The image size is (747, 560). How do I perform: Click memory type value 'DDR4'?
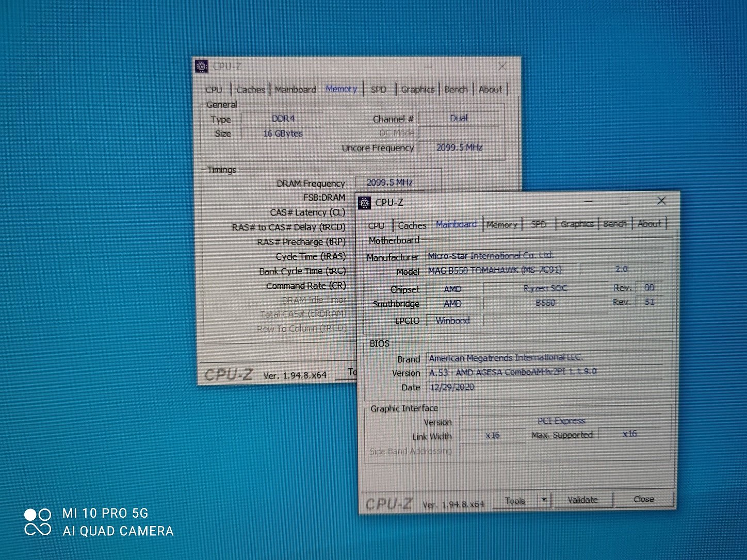[283, 119]
